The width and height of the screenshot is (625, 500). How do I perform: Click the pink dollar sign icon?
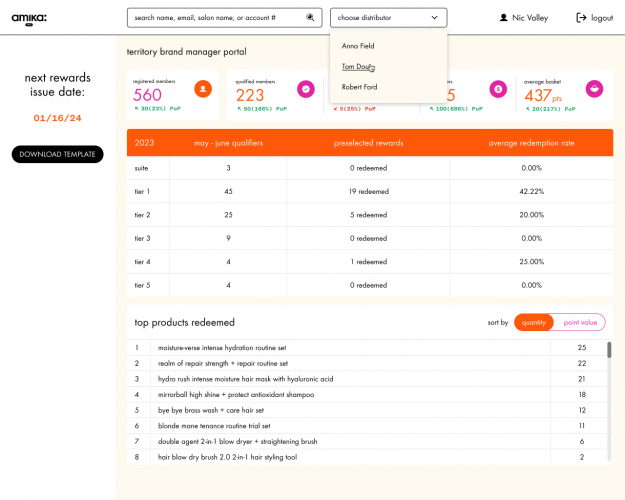click(x=498, y=89)
